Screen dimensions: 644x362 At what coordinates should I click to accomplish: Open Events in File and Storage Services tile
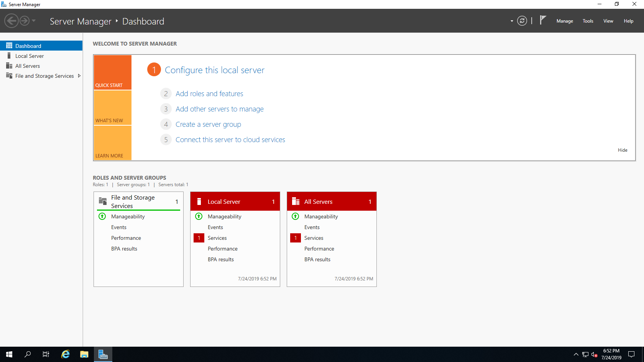[119, 227]
